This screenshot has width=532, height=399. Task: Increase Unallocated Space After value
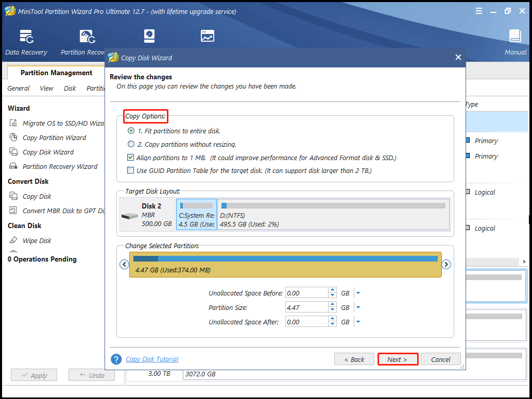click(x=333, y=319)
